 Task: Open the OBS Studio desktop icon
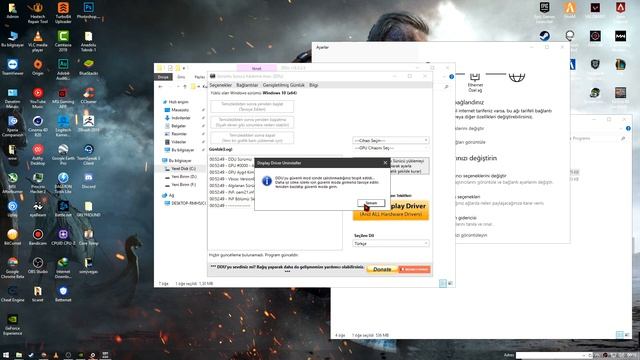pyautogui.click(x=38, y=265)
